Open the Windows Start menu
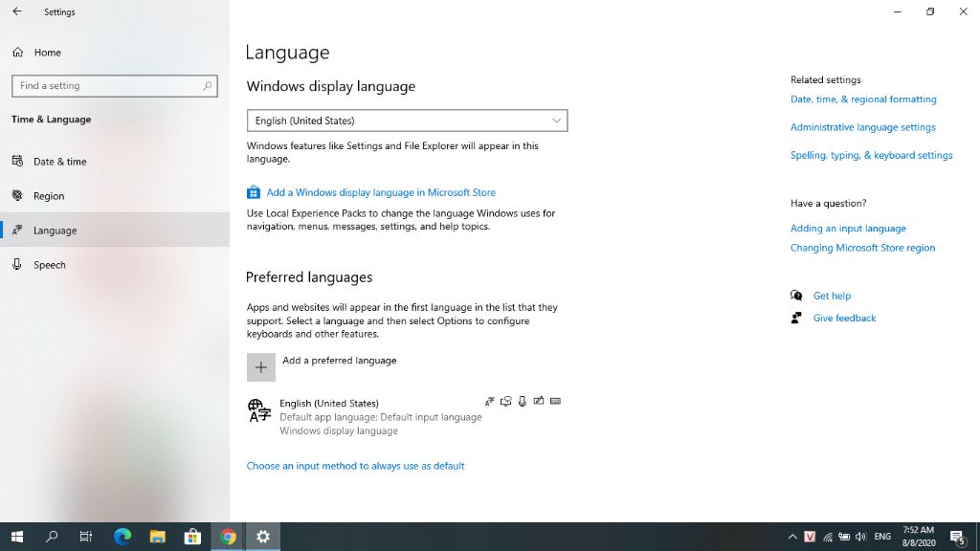Viewport: 980px width, 551px height. [x=17, y=537]
